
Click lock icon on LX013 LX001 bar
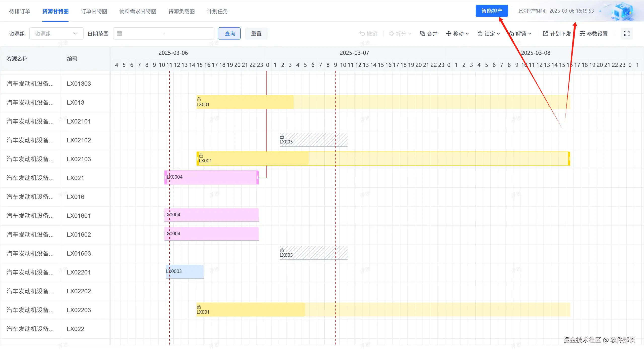(x=199, y=99)
